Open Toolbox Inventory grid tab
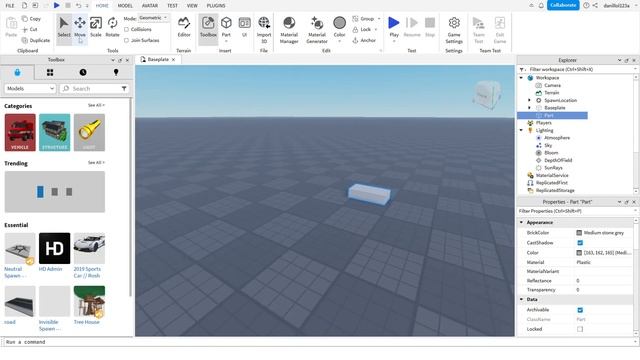Screen dimensions: 640x360 click(x=50, y=72)
